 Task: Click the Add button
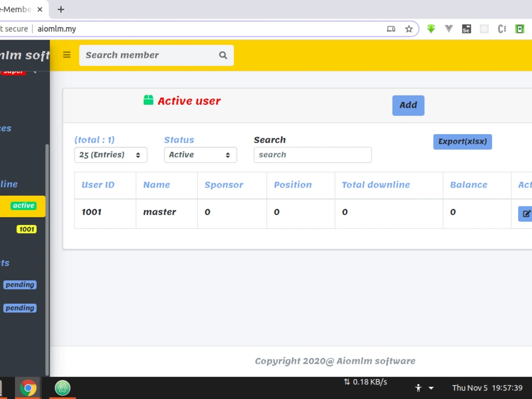tap(408, 105)
